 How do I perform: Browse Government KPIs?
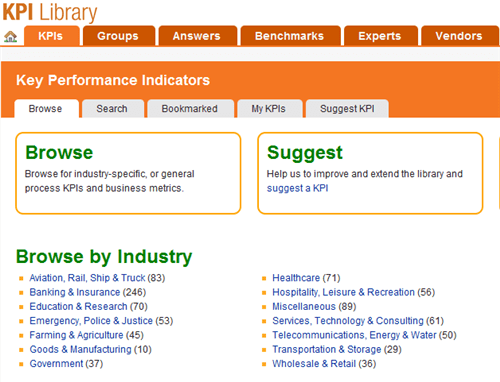[56, 364]
